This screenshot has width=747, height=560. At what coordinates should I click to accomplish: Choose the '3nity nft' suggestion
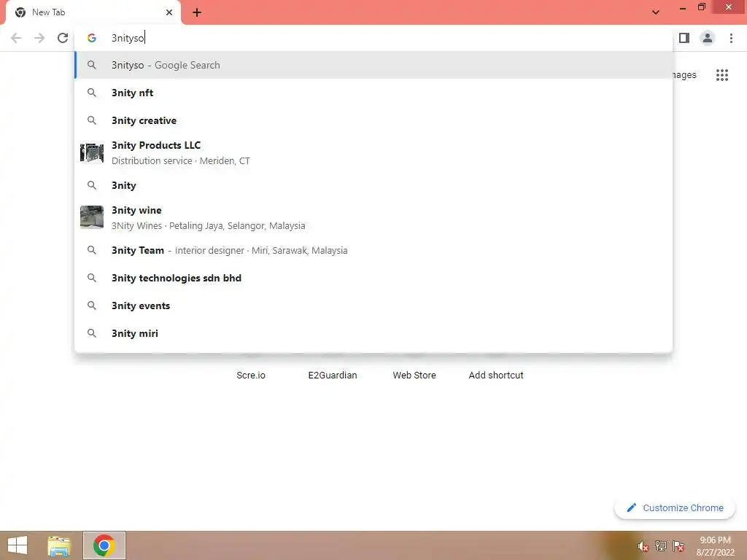[373, 93]
